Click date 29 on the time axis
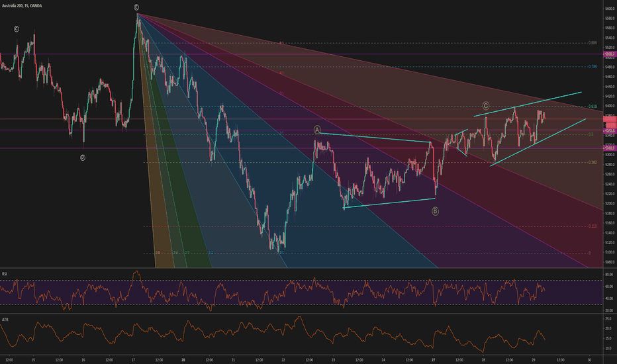The width and height of the screenshot is (617, 364). coord(533,359)
